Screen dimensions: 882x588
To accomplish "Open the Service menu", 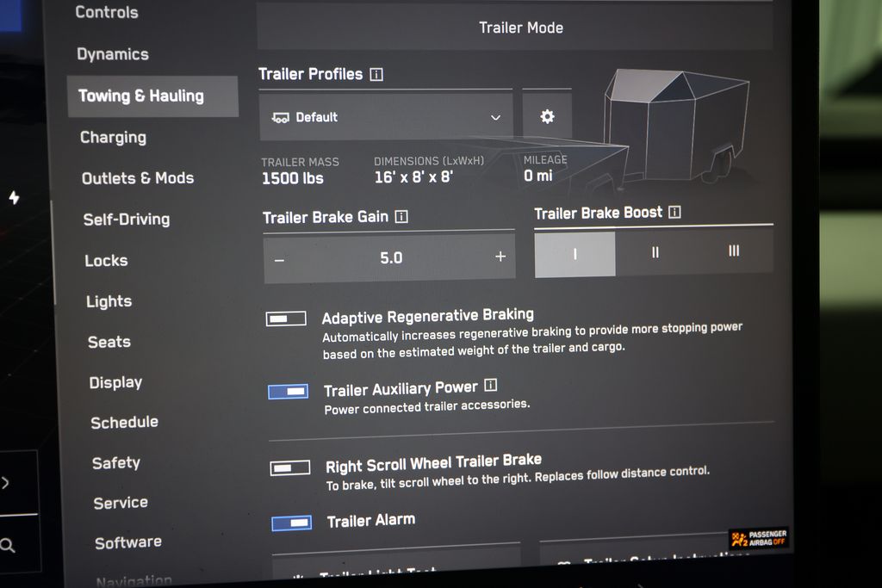I will pos(121,503).
